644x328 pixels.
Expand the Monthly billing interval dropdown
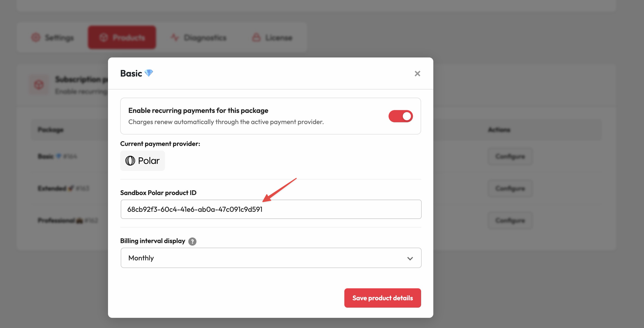271,258
